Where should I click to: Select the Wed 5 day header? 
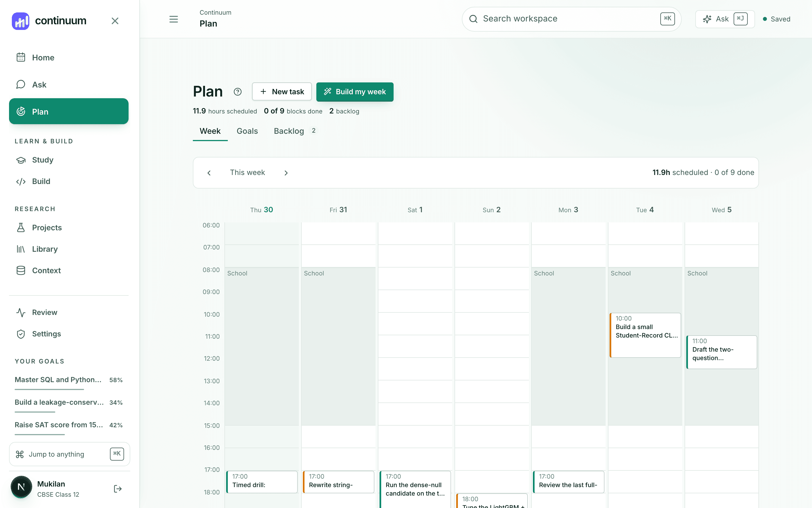tap(721, 210)
